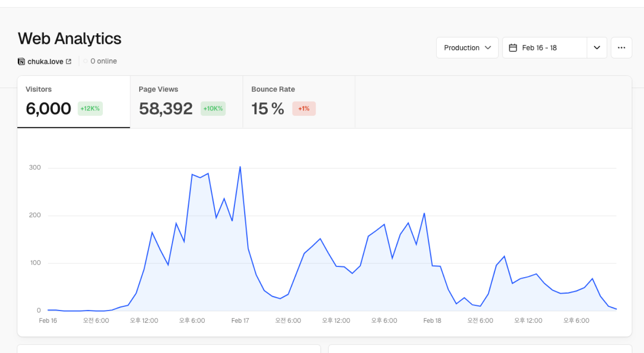Click the 200 y-axis label
This screenshot has width=644, height=353.
click(x=35, y=216)
